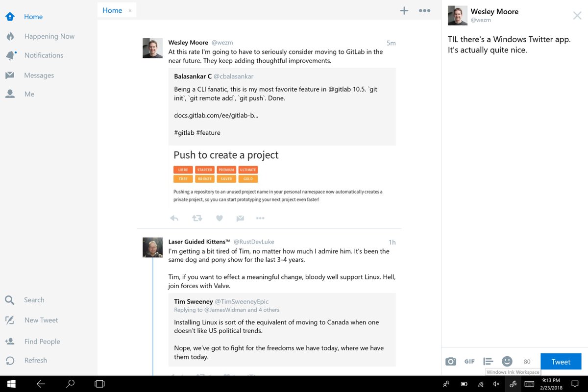Open Laser Guided Kittens avatar
588x392 pixels.
pos(152,247)
